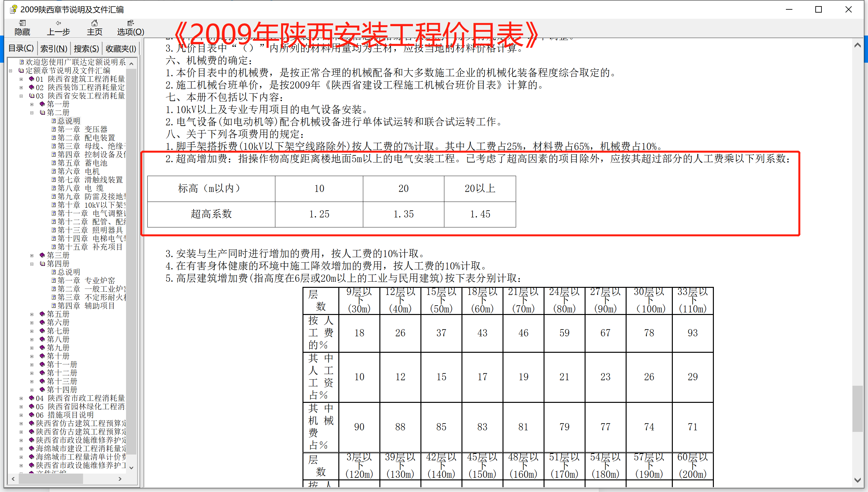Screen dimensions: 868x492
Task: Click tree pane vertical scroll-down arrow
Action: click(x=132, y=468)
